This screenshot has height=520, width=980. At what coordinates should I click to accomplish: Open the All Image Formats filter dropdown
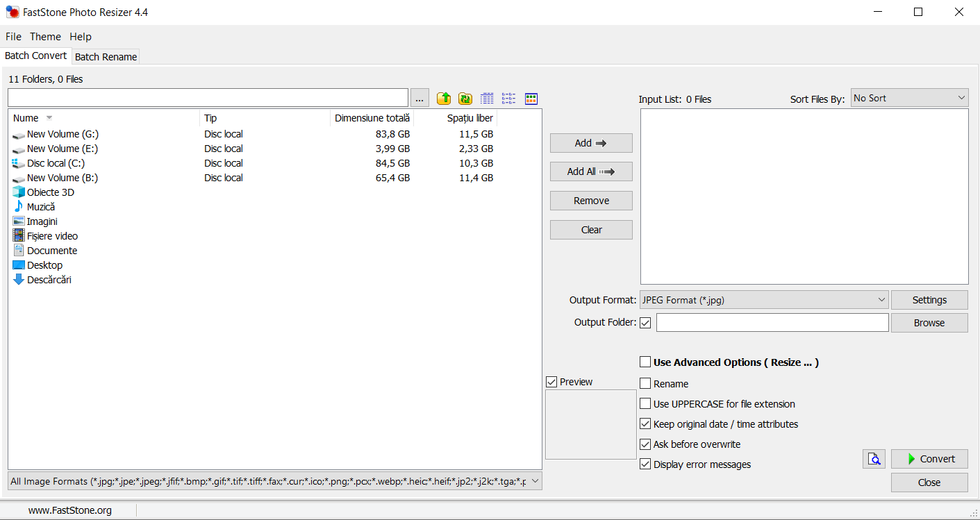[275, 481]
